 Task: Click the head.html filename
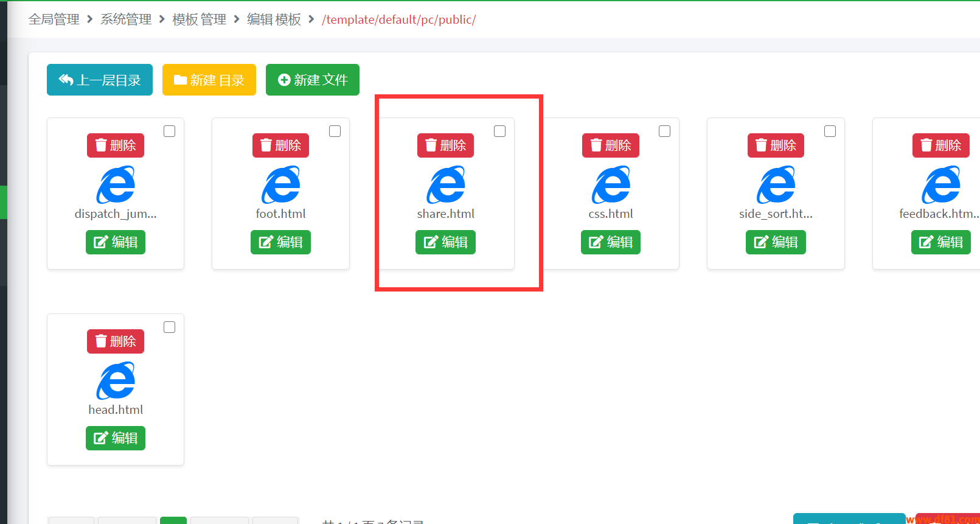[x=116, y=410]
